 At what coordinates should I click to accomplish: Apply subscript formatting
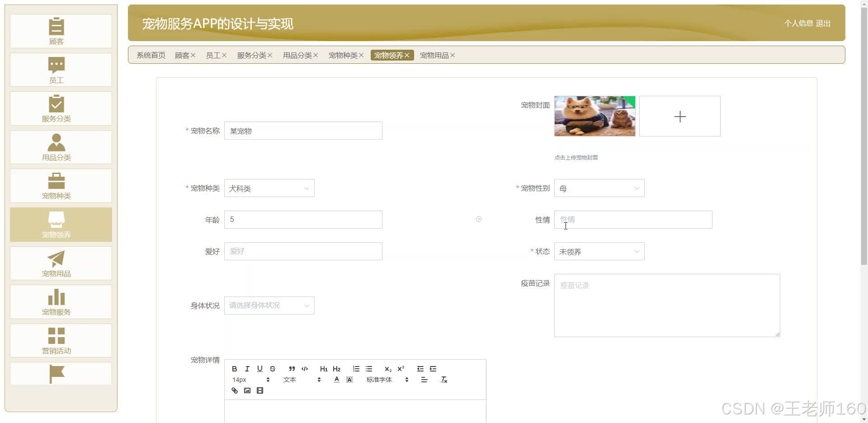coord(388,369)
